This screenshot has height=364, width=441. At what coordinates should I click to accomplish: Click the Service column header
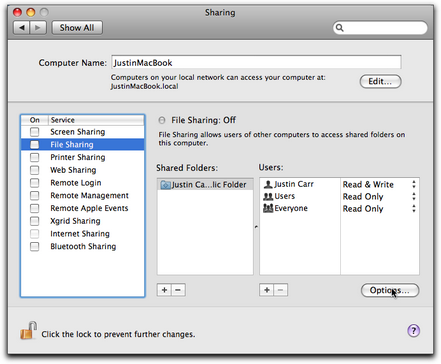pyautogui.click(x=96, y=120)
